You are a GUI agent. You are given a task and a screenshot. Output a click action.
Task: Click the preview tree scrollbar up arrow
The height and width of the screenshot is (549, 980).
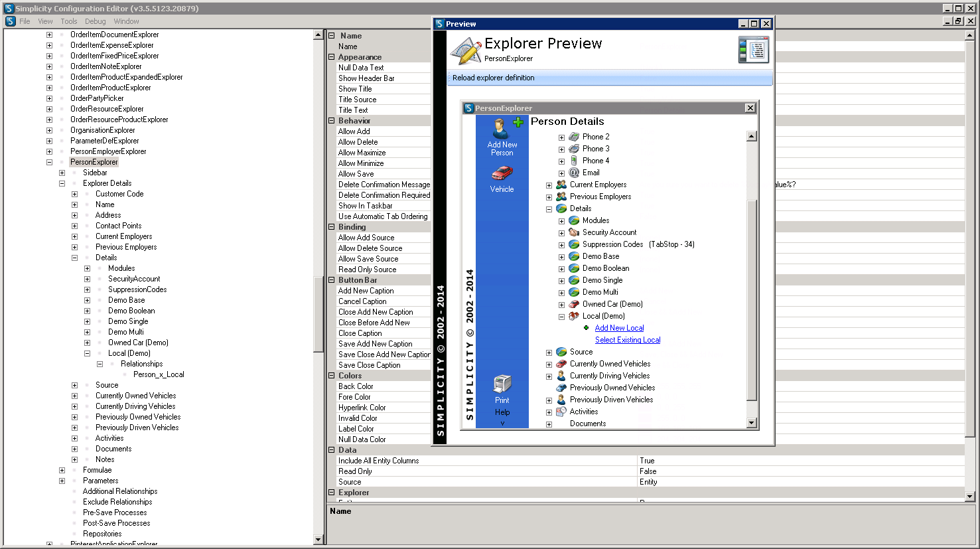point(752,136)
